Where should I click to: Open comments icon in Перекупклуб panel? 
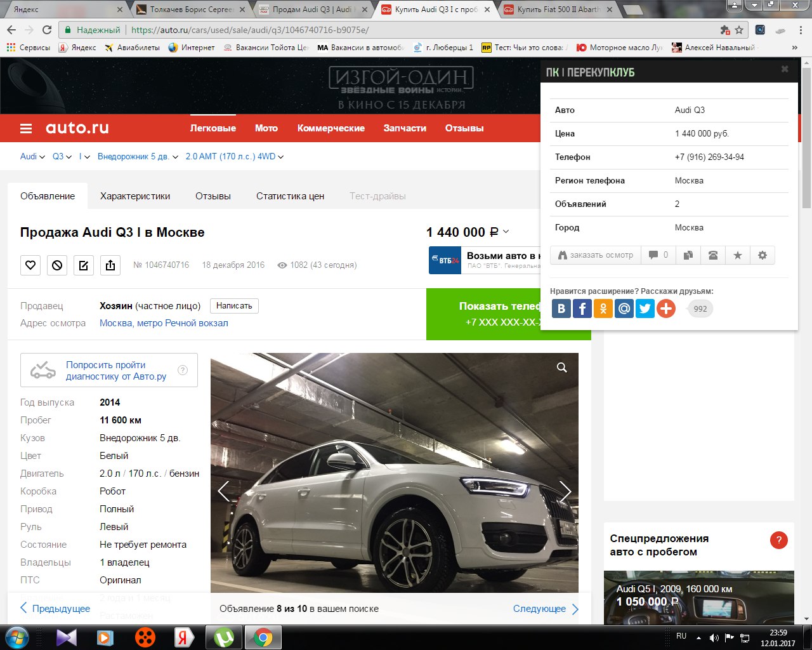[658, 255]
